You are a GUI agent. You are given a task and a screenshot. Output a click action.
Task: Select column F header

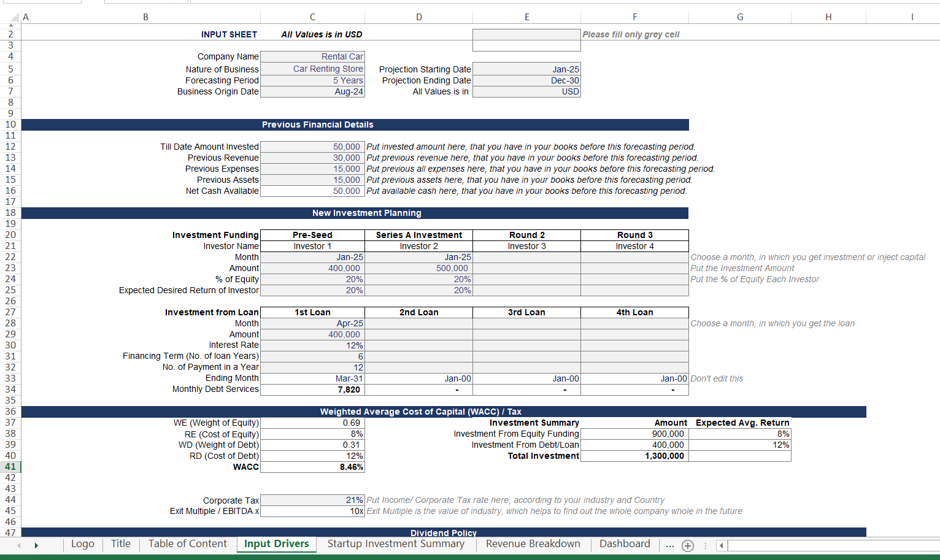634,17
